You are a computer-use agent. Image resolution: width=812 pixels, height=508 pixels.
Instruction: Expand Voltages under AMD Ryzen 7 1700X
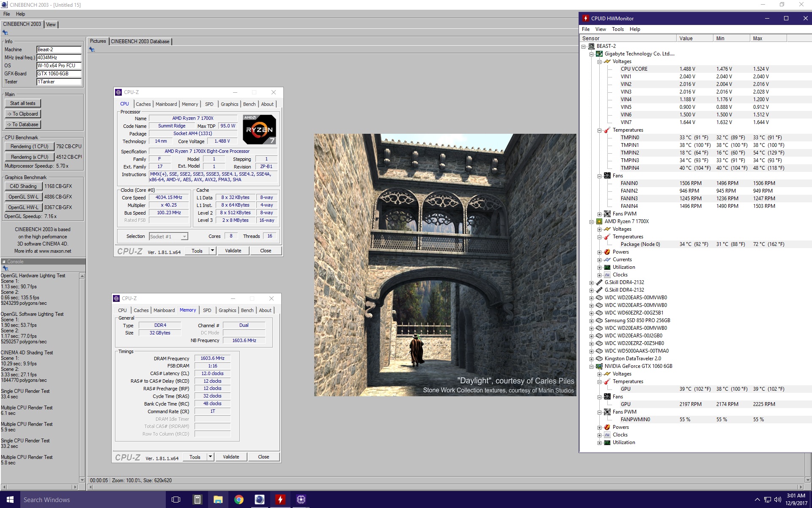pos(599,229)
